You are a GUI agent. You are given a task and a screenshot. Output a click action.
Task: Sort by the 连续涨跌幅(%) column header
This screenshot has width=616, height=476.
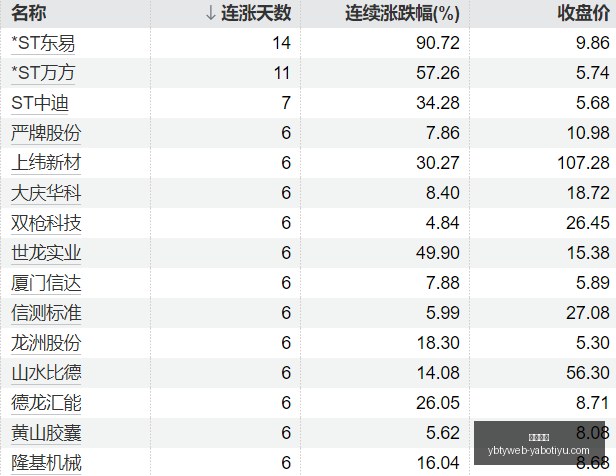pos(402,13)
